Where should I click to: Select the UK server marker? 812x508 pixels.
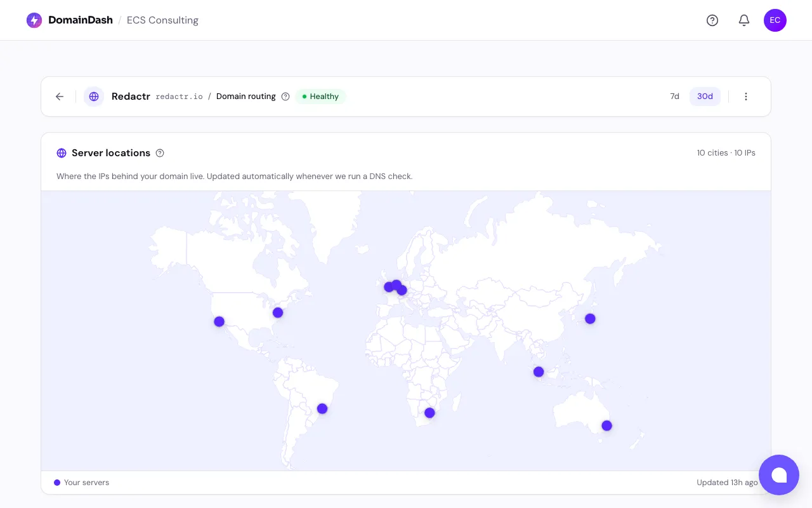[388, 287]
